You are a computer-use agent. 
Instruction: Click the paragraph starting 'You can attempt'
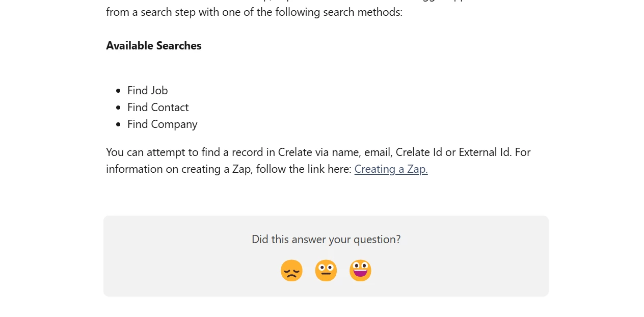point(318,161)
